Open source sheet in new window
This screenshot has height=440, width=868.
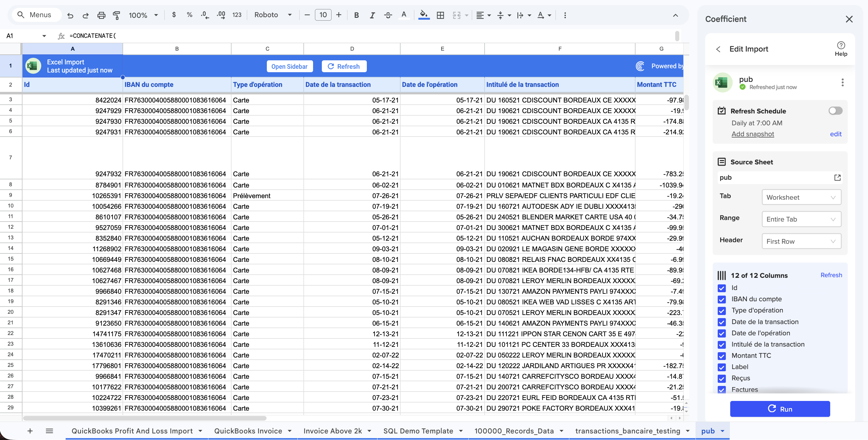click(x=837, y=177)
